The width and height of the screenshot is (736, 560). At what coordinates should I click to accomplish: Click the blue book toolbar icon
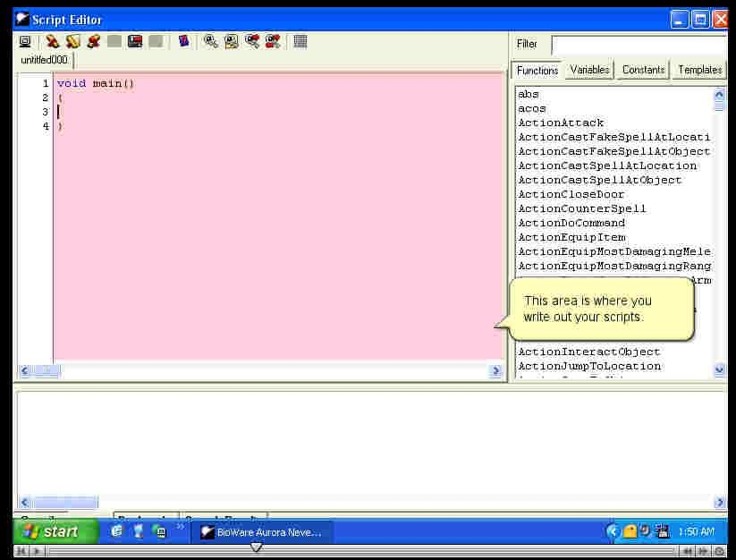pyautogui.click(x=183, y=41)
